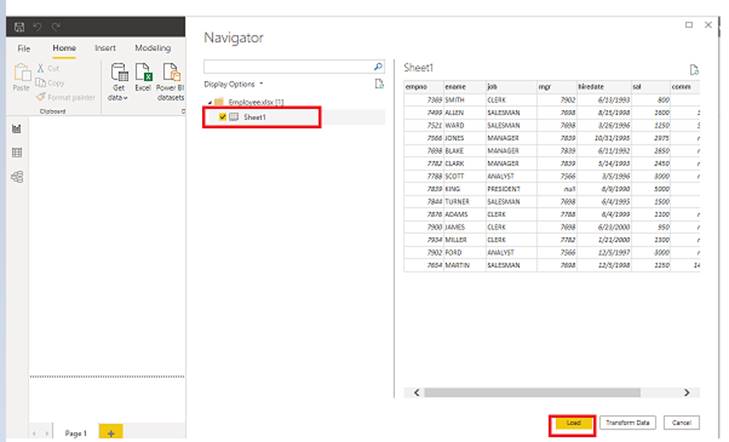The width and height of the screenshot is (729, 442).
Task: Click the search magnifier in Navigator
Action: (x=378, y=67)
